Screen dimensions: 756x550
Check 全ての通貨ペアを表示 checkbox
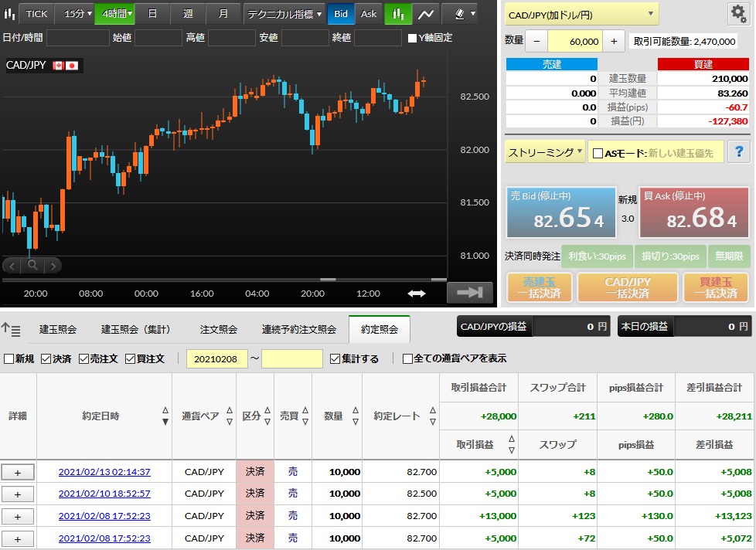pyautogui.click(x=407, y=358)
